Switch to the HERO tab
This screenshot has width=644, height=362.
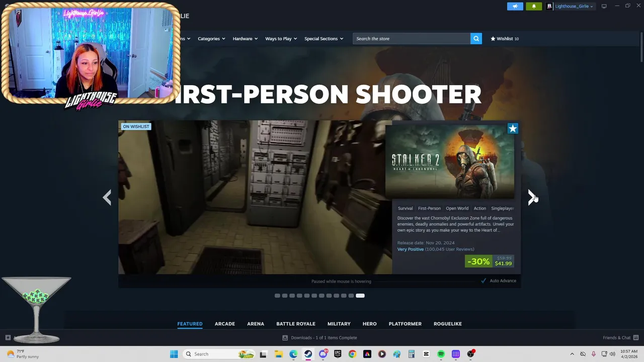[370, 324]
